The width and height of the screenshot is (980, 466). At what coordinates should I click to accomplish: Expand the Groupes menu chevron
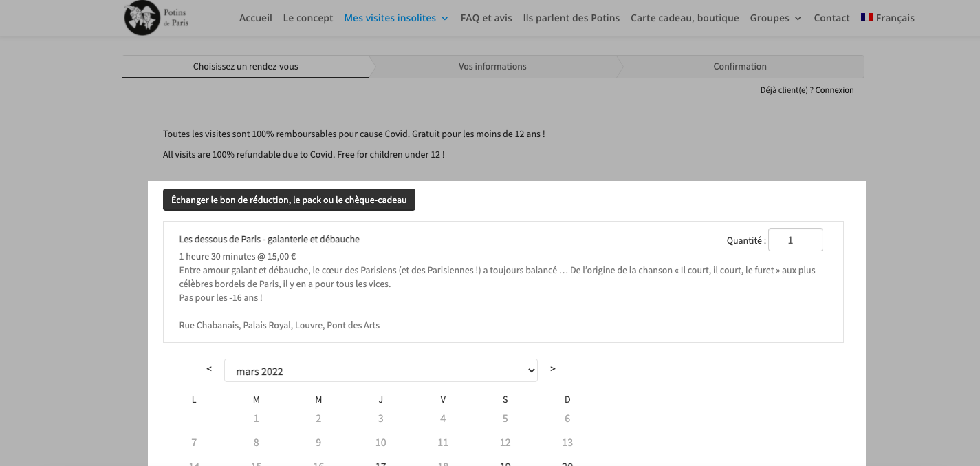point(798,19)
